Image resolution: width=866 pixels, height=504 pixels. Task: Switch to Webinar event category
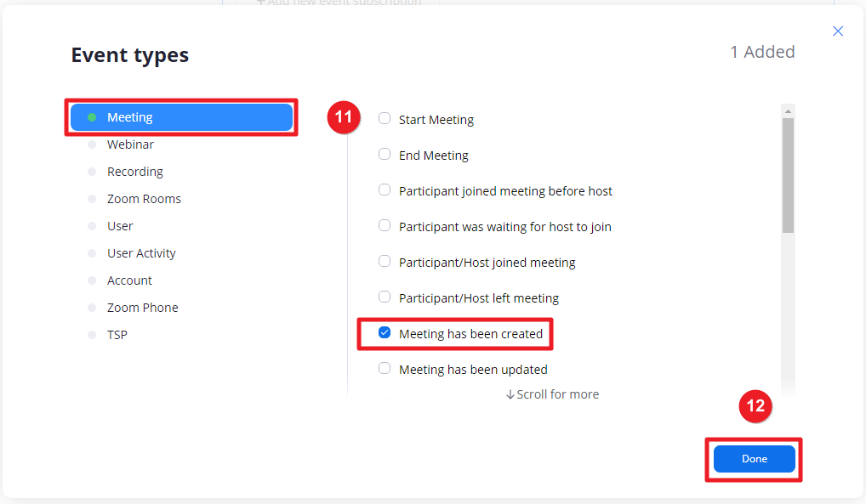pos(130,144)
